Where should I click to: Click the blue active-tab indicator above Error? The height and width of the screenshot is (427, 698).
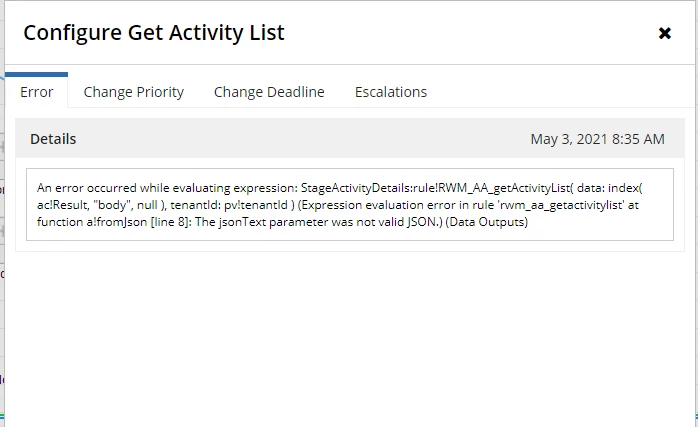37,74
